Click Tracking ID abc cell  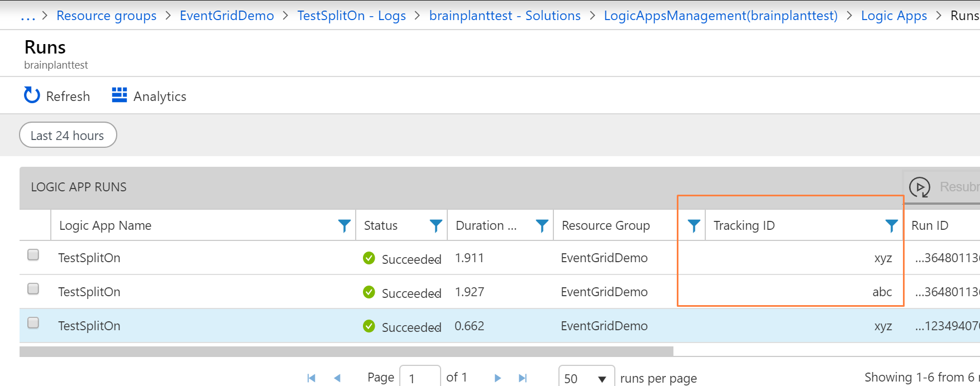pyautogui.click(x=882, y=292)
